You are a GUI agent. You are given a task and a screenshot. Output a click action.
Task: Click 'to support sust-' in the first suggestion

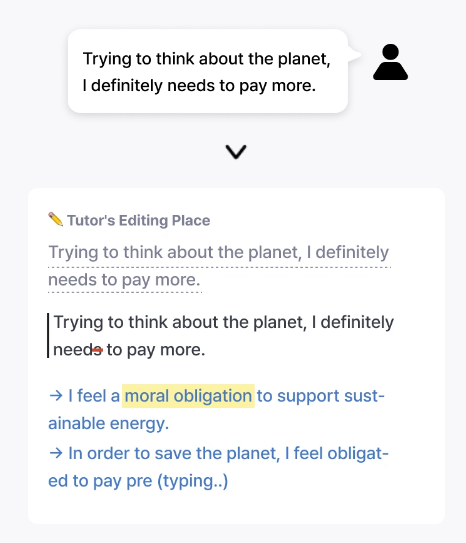pos(321,396)
